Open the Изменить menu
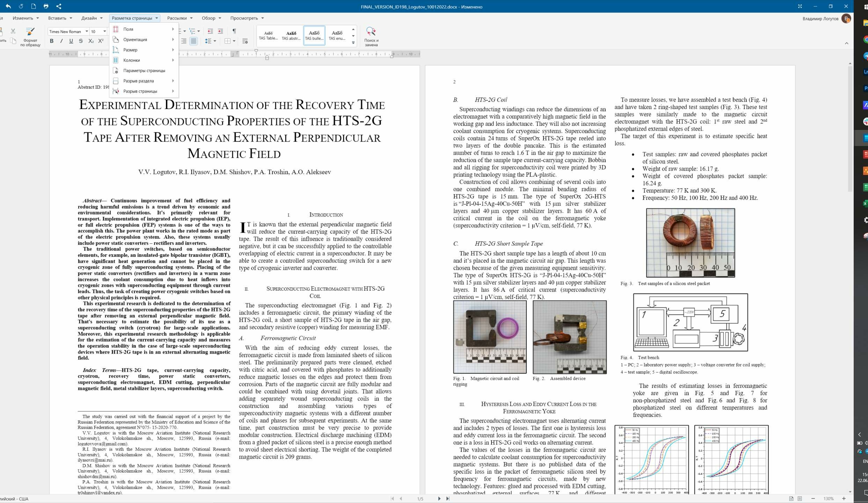This screenshot has height=503, width=868. (x=25, y=18)
